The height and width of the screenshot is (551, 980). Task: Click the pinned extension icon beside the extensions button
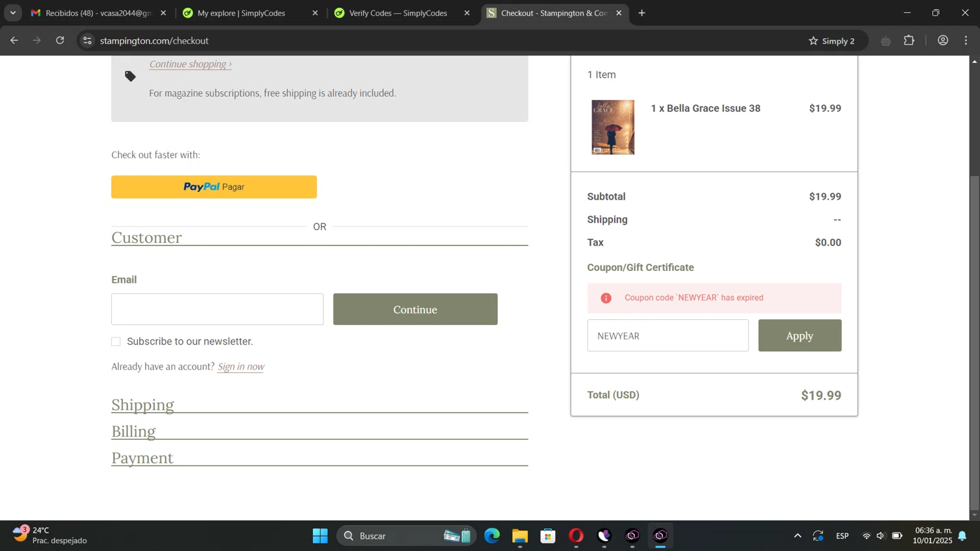tap(885, 40)
